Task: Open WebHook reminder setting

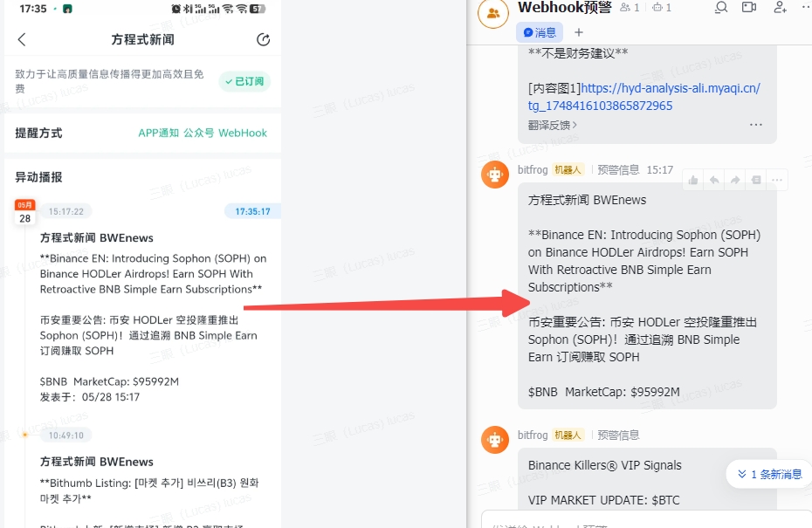Action: click(x=243, y=133)
